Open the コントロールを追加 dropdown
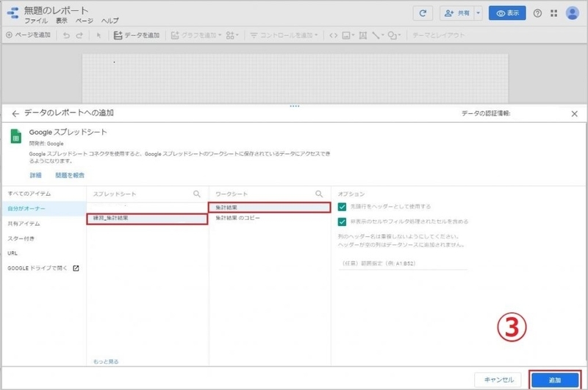Screen dimensions: 588x390 (284, 35)
